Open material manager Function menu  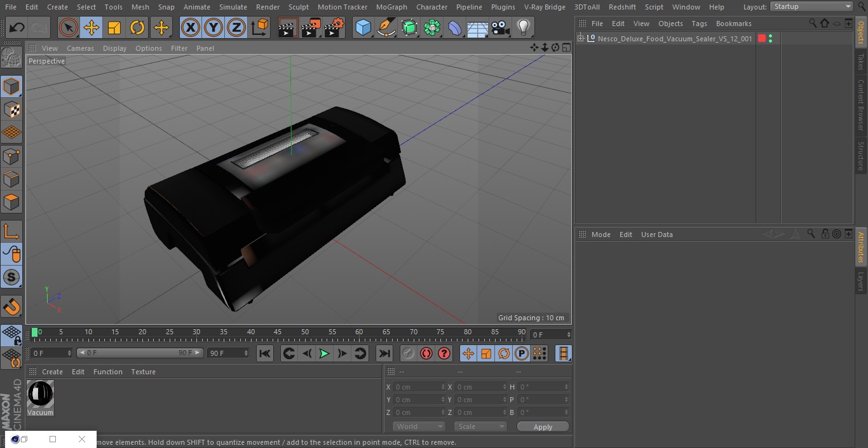[107, 372]
